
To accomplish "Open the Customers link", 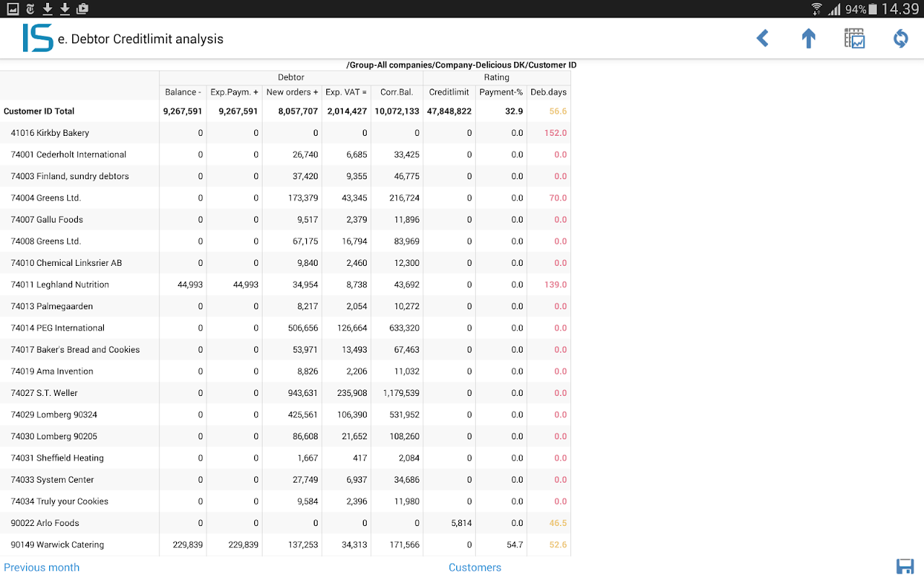I will click(x=475, y=567).
